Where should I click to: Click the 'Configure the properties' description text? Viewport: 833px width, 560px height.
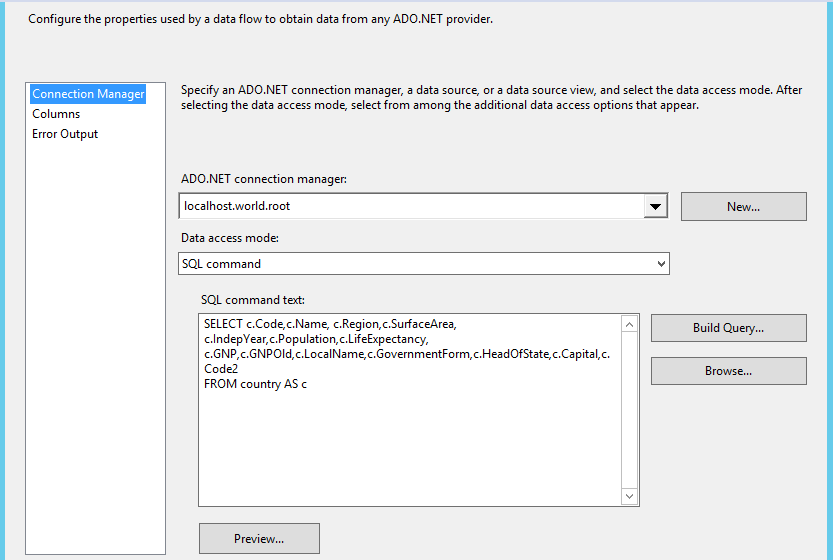point(260,19)
